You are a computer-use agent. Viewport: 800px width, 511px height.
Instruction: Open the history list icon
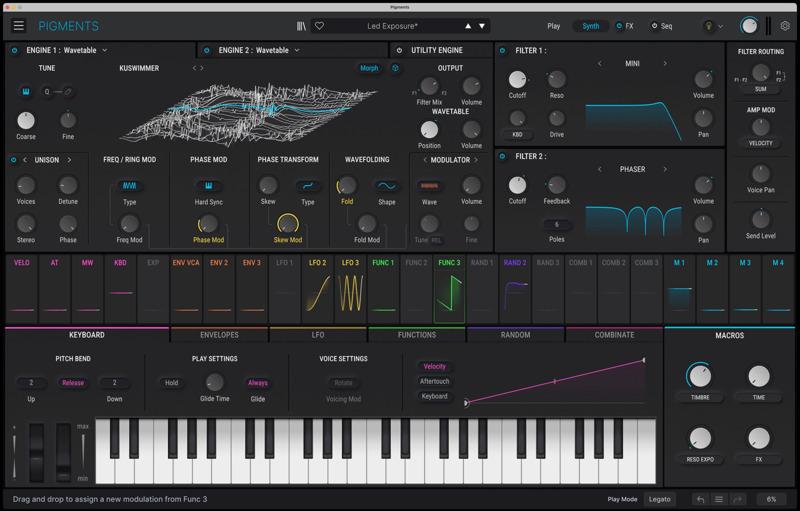(x=719, y=499)
